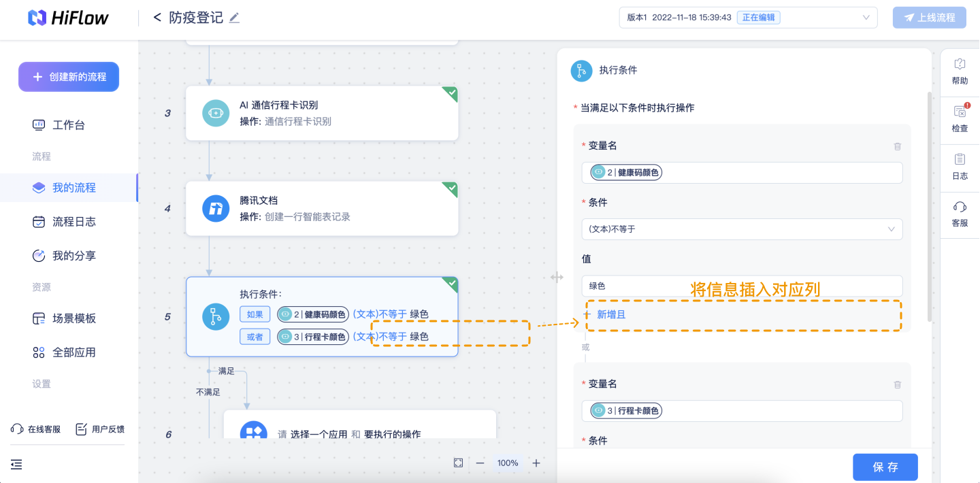
Task: Click the 流程日志 calendar icon
Action: coord(39,222)
